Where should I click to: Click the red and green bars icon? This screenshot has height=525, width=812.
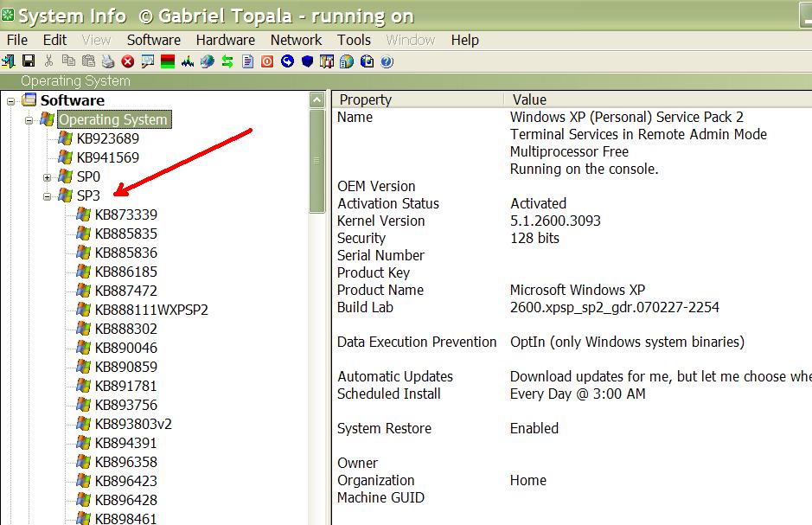click(168, 62)
